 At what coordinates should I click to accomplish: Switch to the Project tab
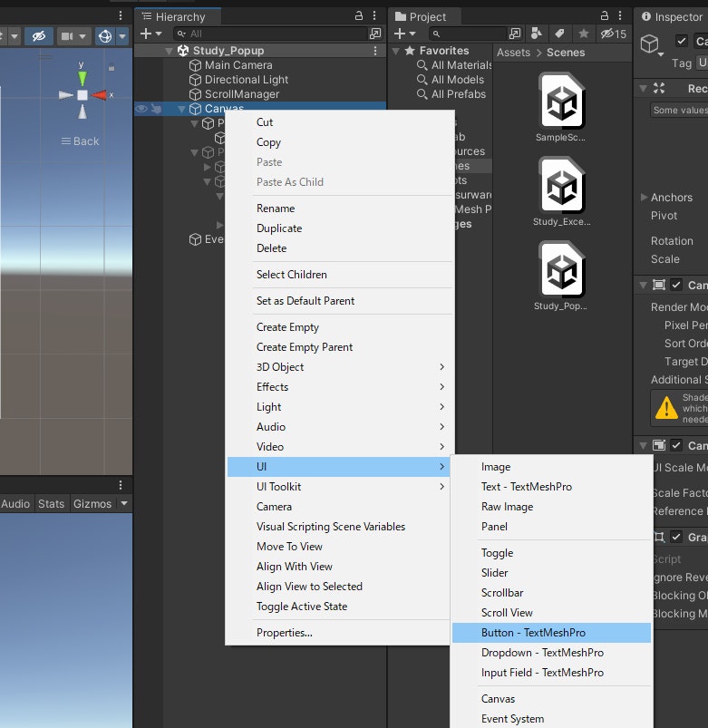click(424, 16)
